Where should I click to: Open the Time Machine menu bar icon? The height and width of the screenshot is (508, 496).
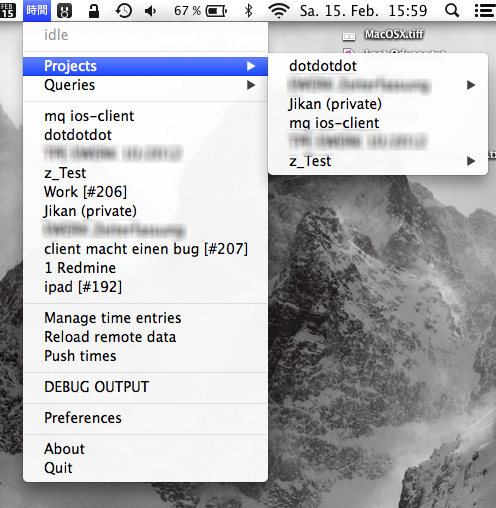click(x=124, y=11)
